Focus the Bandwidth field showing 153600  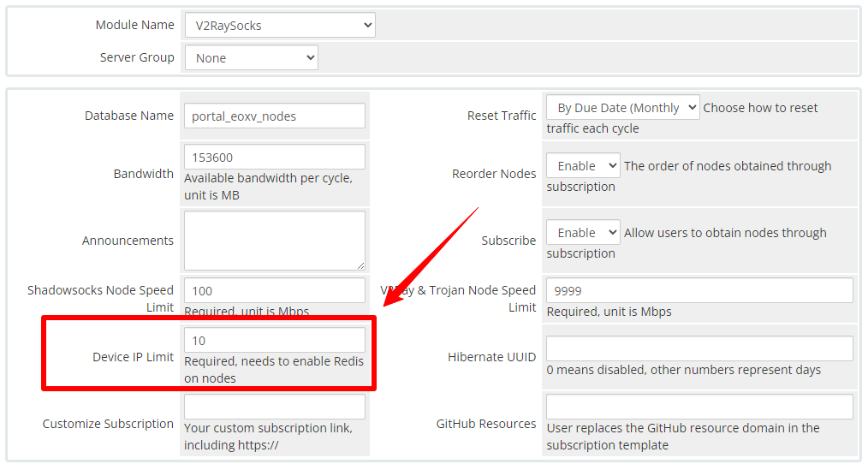274,158
